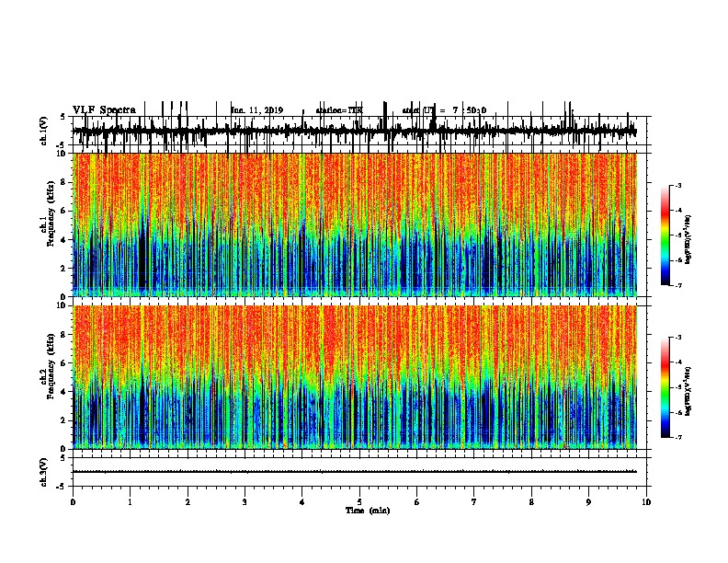Click time axis tick label '6'
Viewport: 728px width, 563px height.
tap(417, 502)
